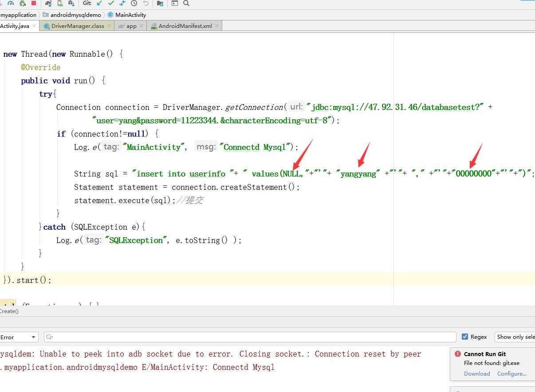Switch to the DriverManager.class tab

pyautogui.click(x=77, y=26)
